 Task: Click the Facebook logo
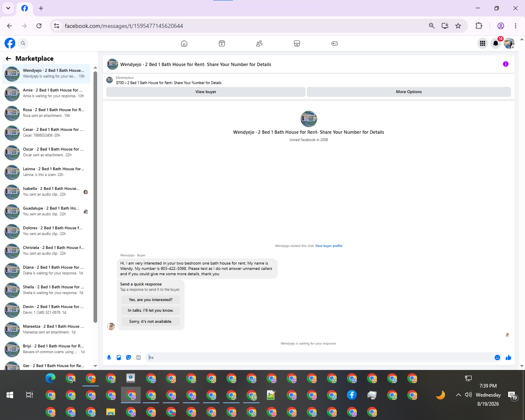10,43
